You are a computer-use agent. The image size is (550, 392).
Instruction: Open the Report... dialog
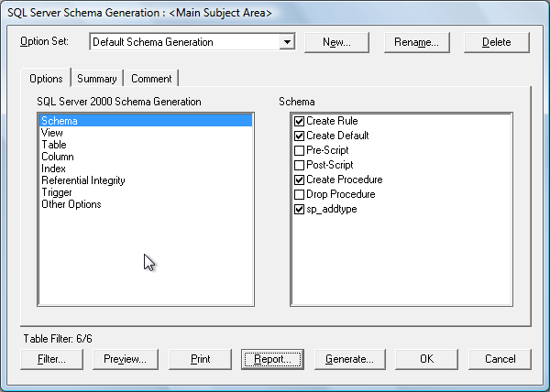tap(272, 359)
